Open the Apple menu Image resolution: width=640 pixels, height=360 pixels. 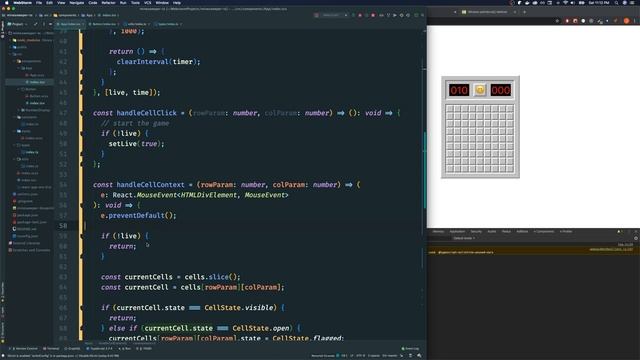point(7,2)
